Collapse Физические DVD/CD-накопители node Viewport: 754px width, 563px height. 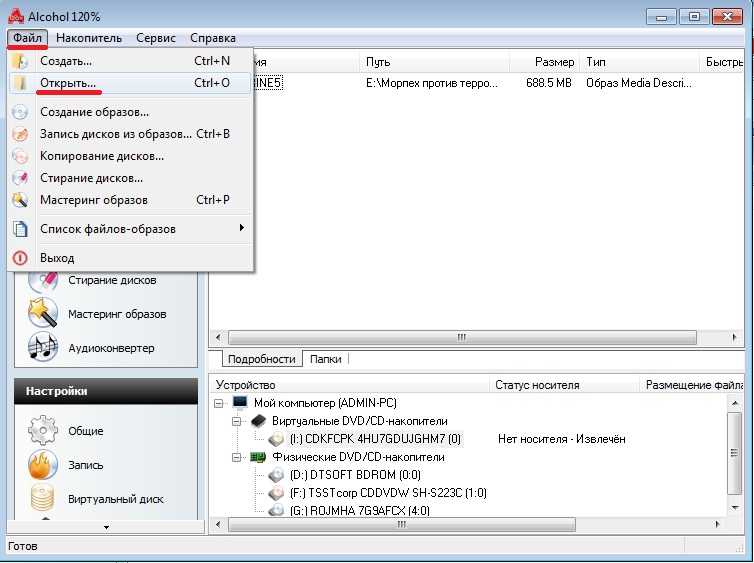tap(236, 457)
